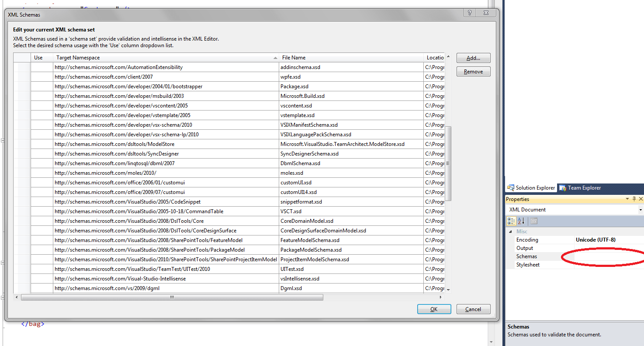
Task: Collapse the Misc category in Properties
Action: click(511, 231)
